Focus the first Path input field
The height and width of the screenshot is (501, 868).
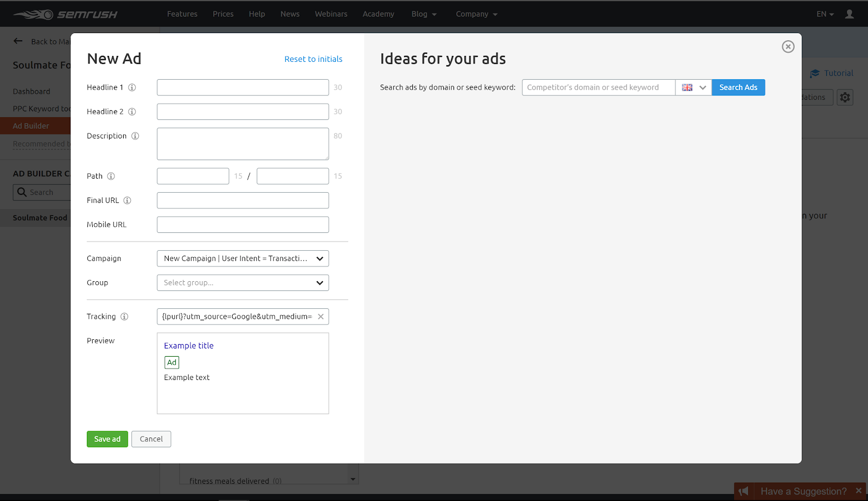(193, 176)
